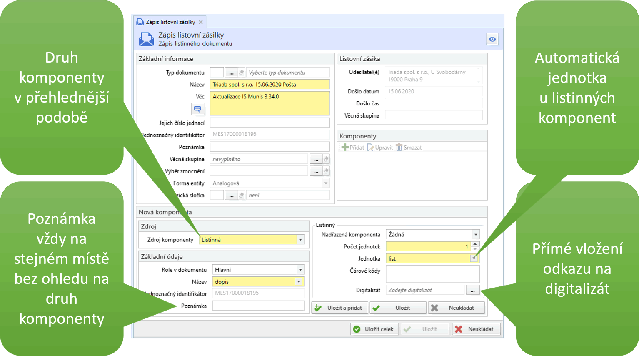Image resolution: width=644 pixels, height=356 pixels.
Task: Browse for digitalizát with ellipsis button
Action: 472,291
